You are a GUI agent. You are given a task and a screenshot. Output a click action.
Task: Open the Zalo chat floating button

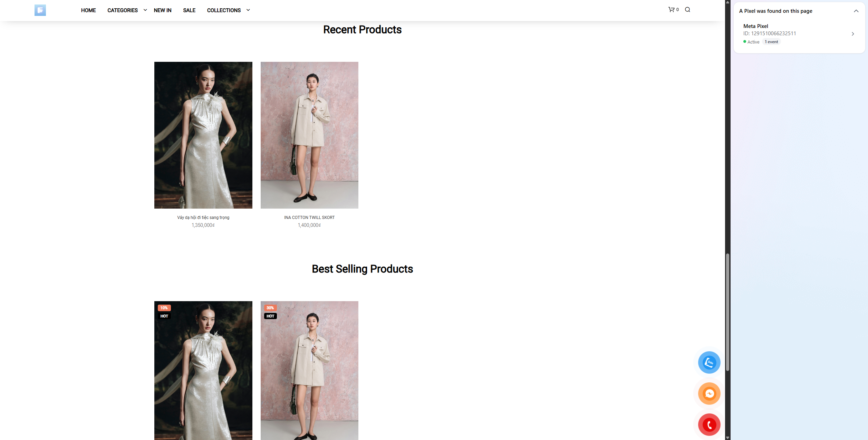[x=709, y=362]
